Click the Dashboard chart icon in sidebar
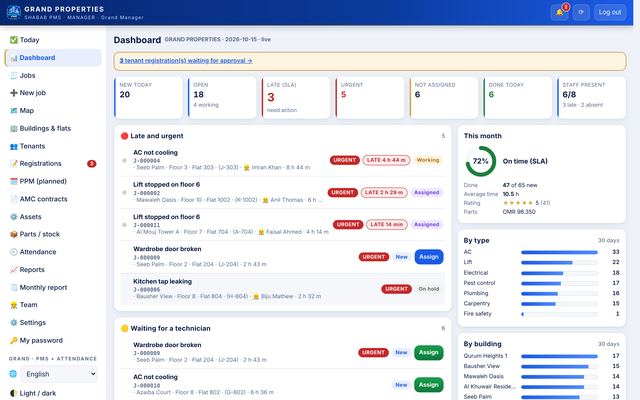This screenshot has height=400, width=640. click(14, 58)
